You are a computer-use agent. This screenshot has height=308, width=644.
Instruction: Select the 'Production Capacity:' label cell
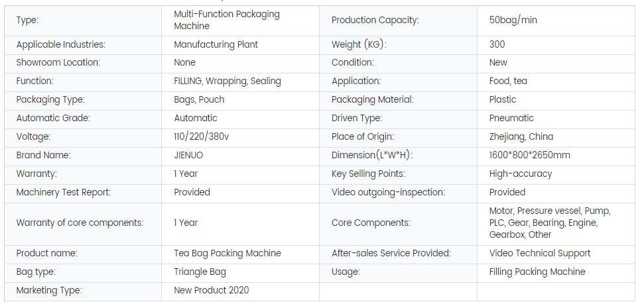click(x=375, y=20)
